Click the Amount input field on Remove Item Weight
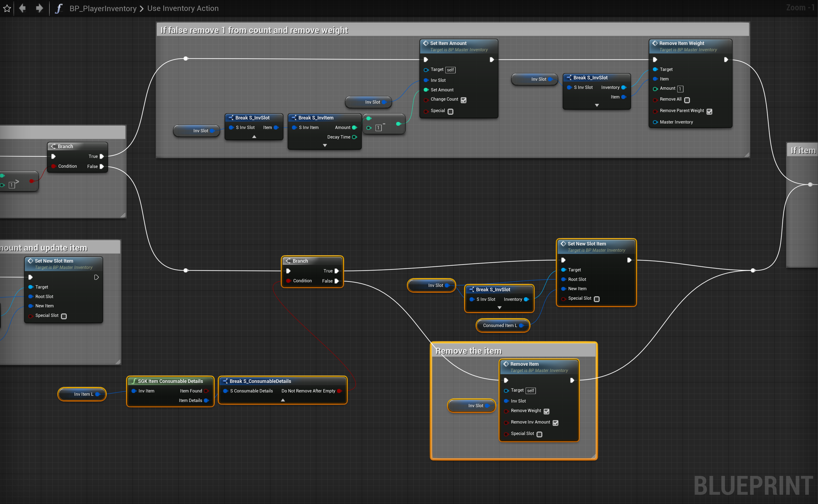Screen dimensions: 818x504 point(680,89)
